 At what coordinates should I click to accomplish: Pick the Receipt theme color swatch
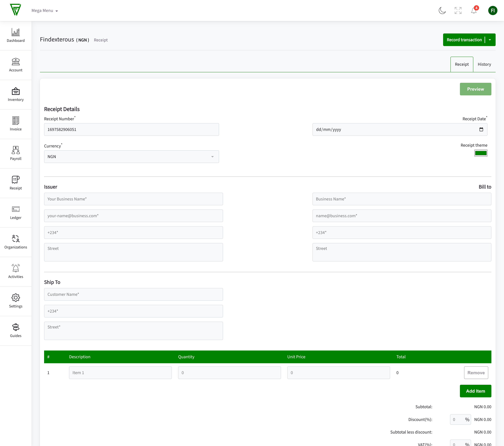[481, 153]
